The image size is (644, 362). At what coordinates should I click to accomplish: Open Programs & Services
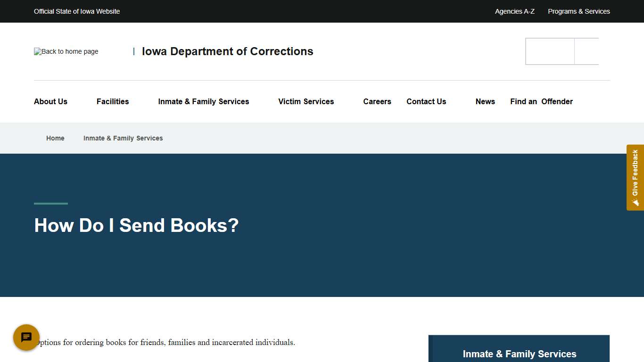point(579,11)
